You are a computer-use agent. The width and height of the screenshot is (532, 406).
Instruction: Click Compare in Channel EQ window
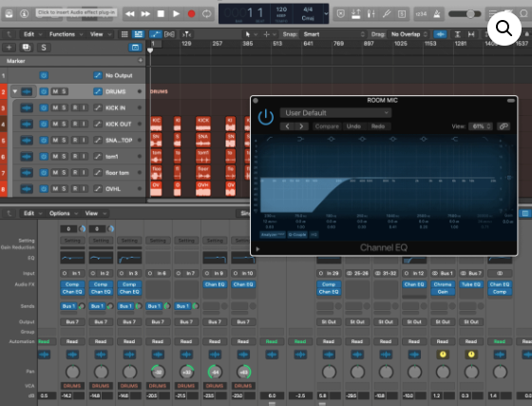(327, 126)
